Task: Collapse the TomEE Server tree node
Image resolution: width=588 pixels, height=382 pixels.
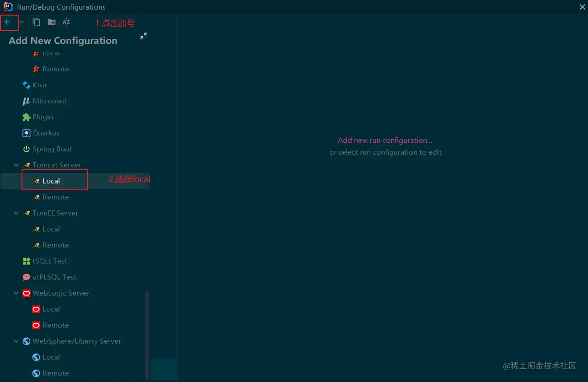Action: point(16,213)
